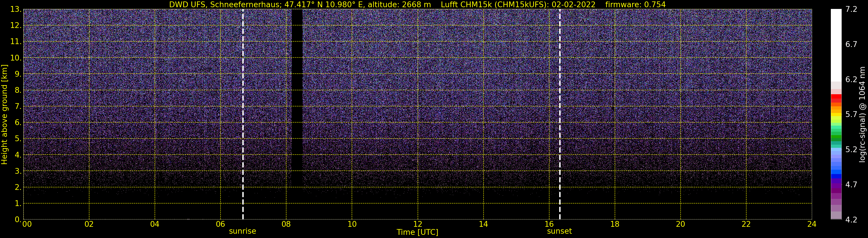Viewport: 868px width, 238px height.
Task: Click the height axis tick label '5.'
Action: coord(18,139)
